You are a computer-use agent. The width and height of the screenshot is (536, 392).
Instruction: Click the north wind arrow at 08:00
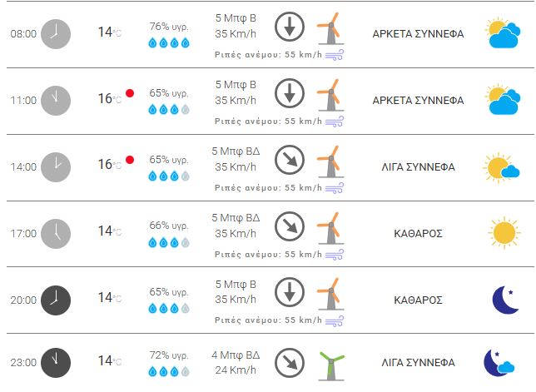tap(290, 27)
